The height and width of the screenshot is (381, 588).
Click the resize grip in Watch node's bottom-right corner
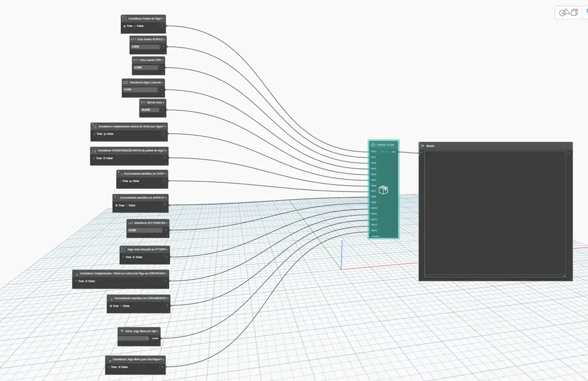pos(564,276)
